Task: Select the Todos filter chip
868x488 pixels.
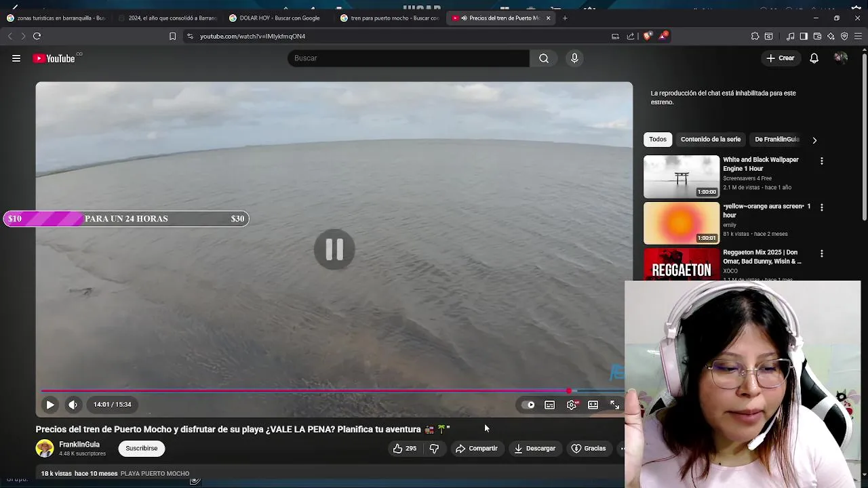Action: pos(658,140)
